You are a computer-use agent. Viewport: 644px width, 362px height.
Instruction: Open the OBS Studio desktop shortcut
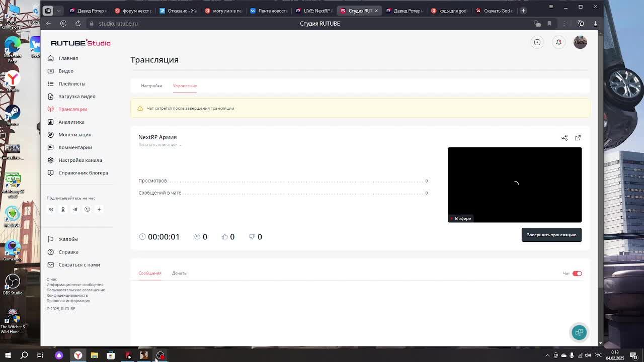tap(13, 284)
